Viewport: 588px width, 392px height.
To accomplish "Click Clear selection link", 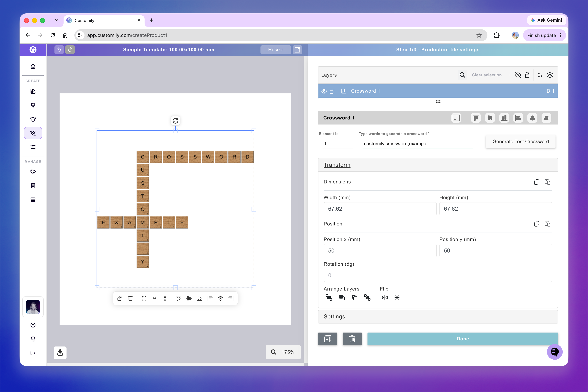I will pos(487,75).
